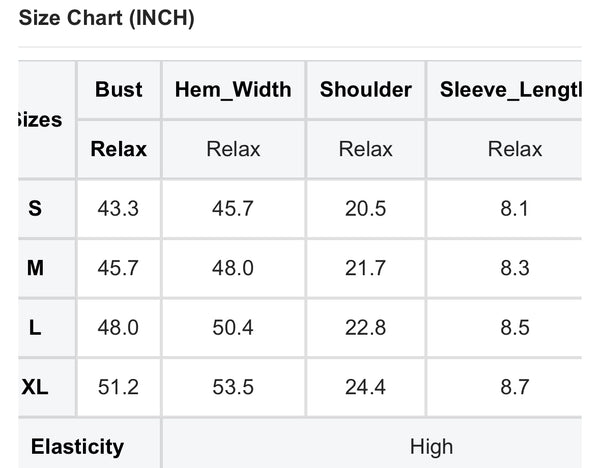Click the Elasticity row label

coord(77,446)
